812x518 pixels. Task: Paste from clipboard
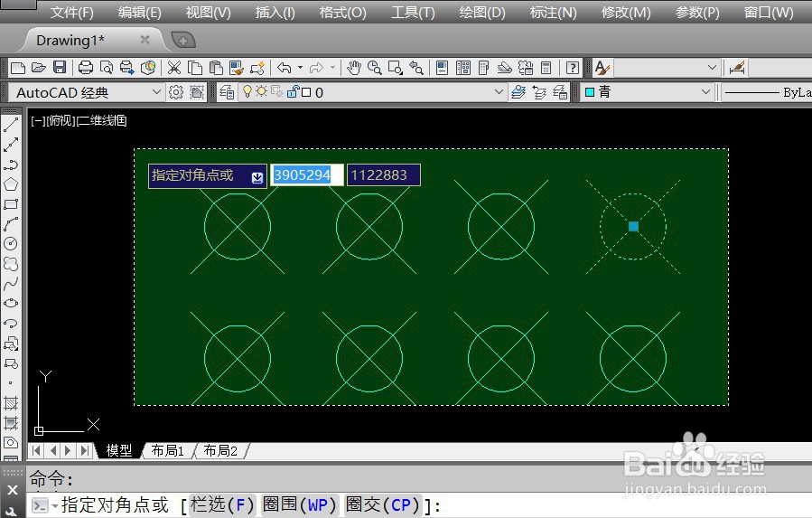point(216,68)
